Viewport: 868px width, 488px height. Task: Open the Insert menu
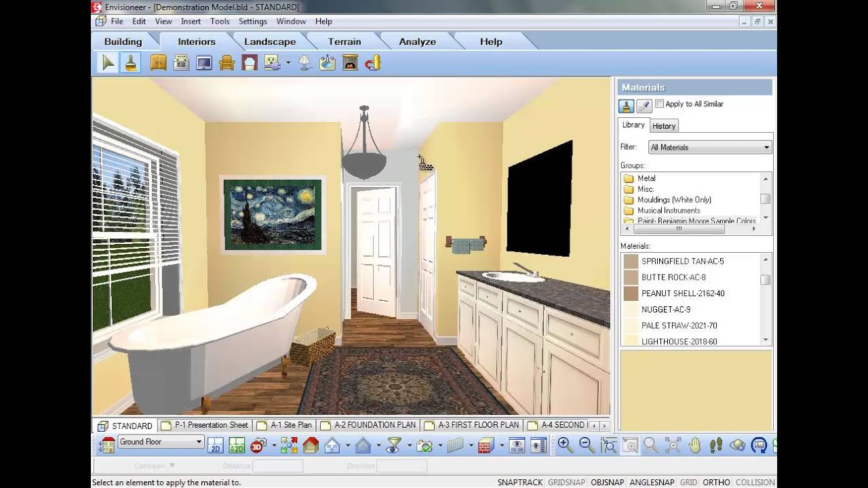pyautogui.click(x=191, y=21)
